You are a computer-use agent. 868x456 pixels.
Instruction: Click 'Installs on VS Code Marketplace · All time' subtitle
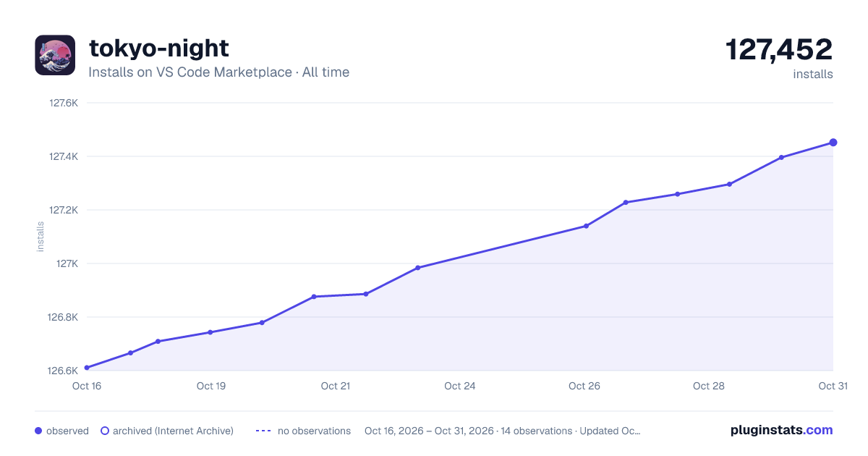pyautogui.click(x=219, y=72)
